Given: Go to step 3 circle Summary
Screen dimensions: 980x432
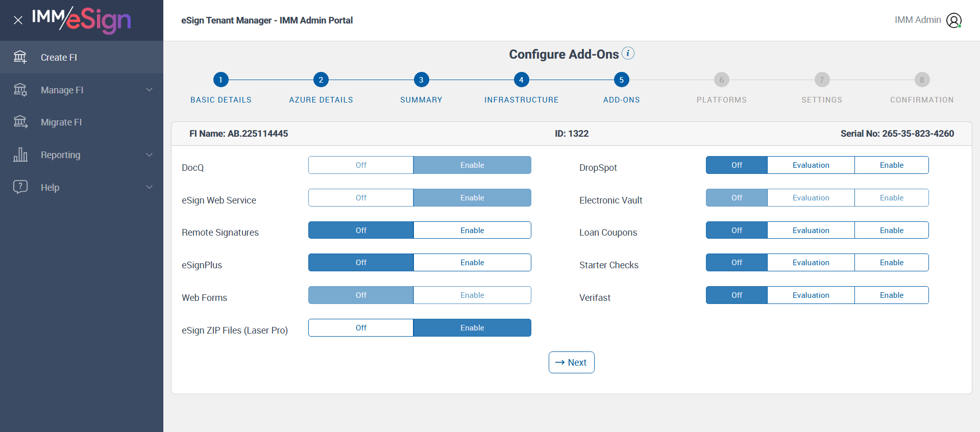Looking at the screenshot, I should coord(421,80).
